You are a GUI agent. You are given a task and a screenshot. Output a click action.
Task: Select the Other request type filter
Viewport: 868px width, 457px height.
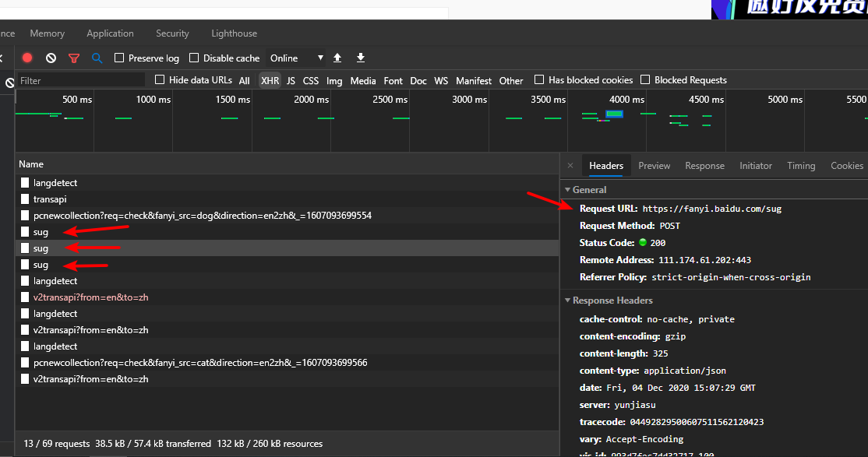511,81
